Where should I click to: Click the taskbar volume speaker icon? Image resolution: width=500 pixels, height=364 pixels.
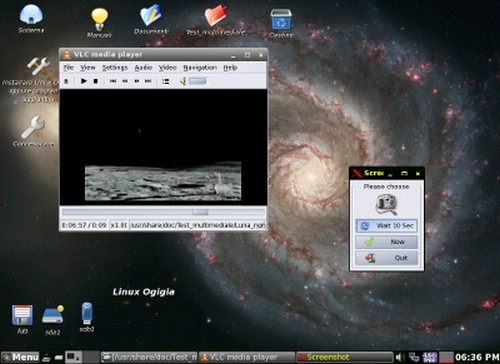tap(399, 357)
